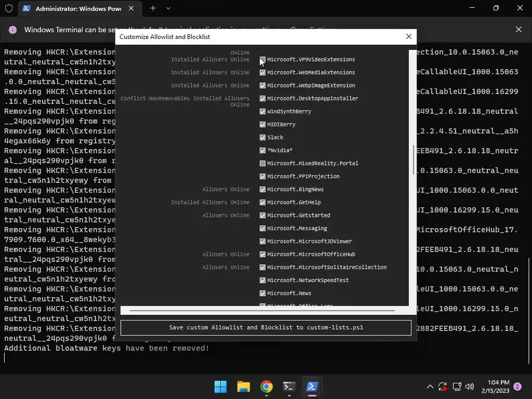
Task: Open the clock and calendar flyout
Action: point(495,387)
